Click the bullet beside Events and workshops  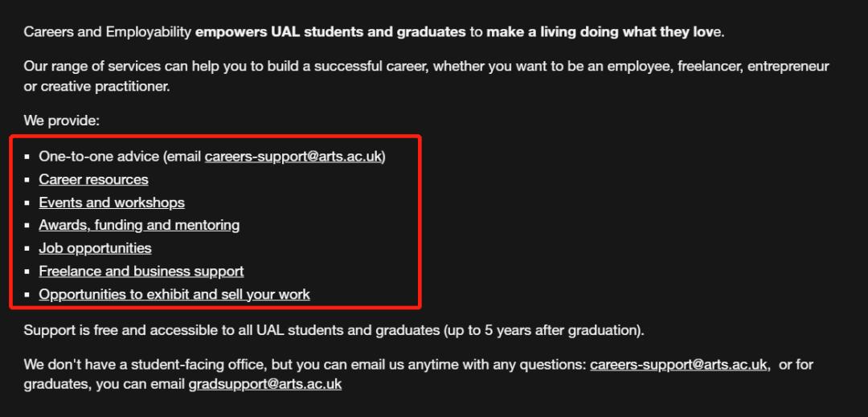[x=27, y=203]
